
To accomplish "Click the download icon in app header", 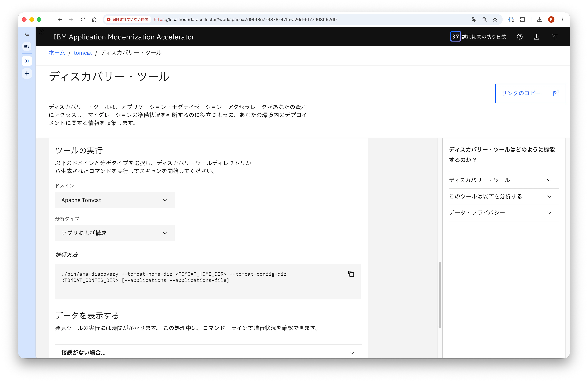I will tap(536, 37).
